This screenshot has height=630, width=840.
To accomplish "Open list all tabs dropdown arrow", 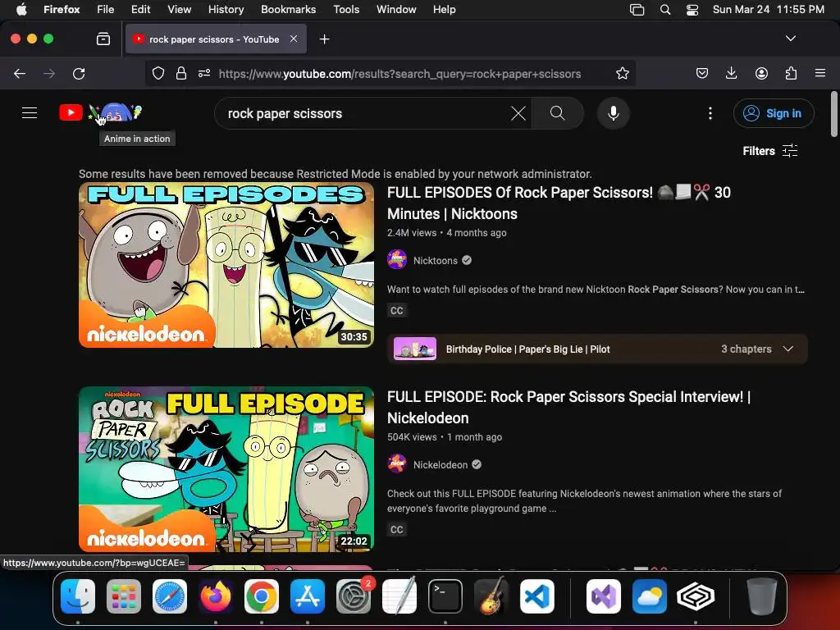I will pyautogui.click(x=791, y=39).
